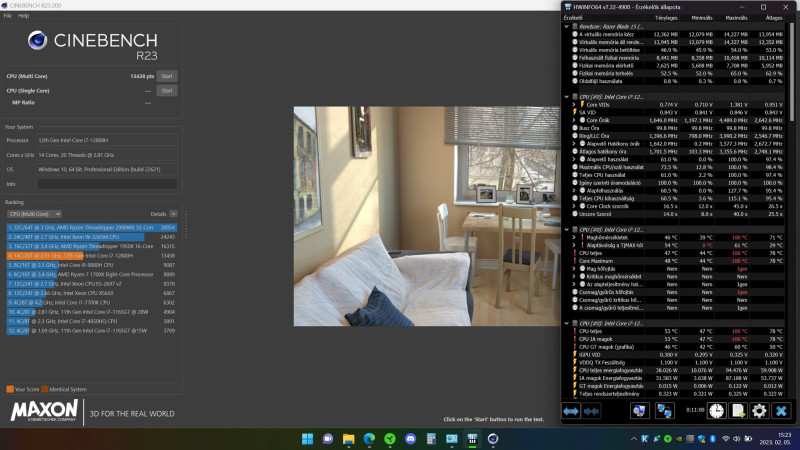
Task: Expand the 'Maghőmérsékletek' temperature row
Action: tap(574, 237)
